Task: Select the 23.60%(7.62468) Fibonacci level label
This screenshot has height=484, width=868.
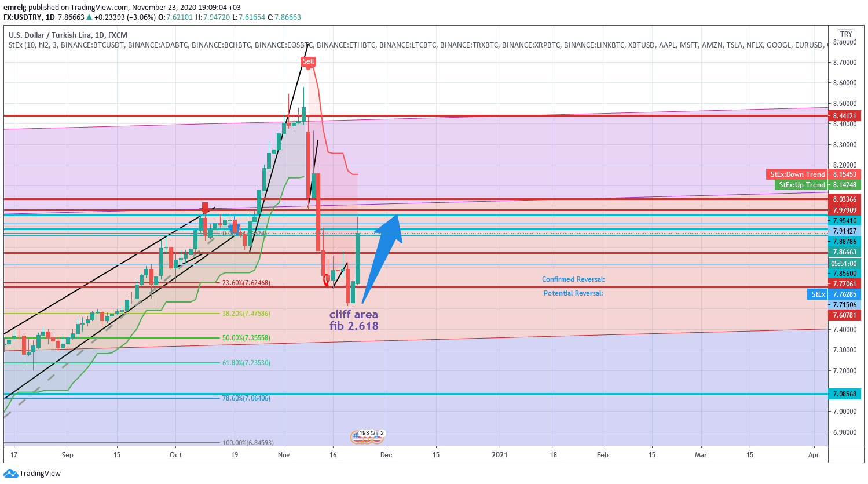Action: coord(246,283)
